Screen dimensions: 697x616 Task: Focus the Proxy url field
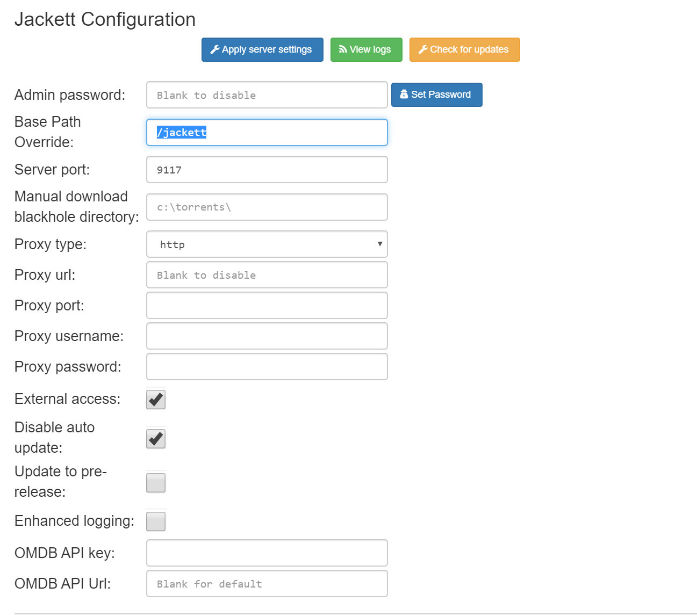coord(267,275)
